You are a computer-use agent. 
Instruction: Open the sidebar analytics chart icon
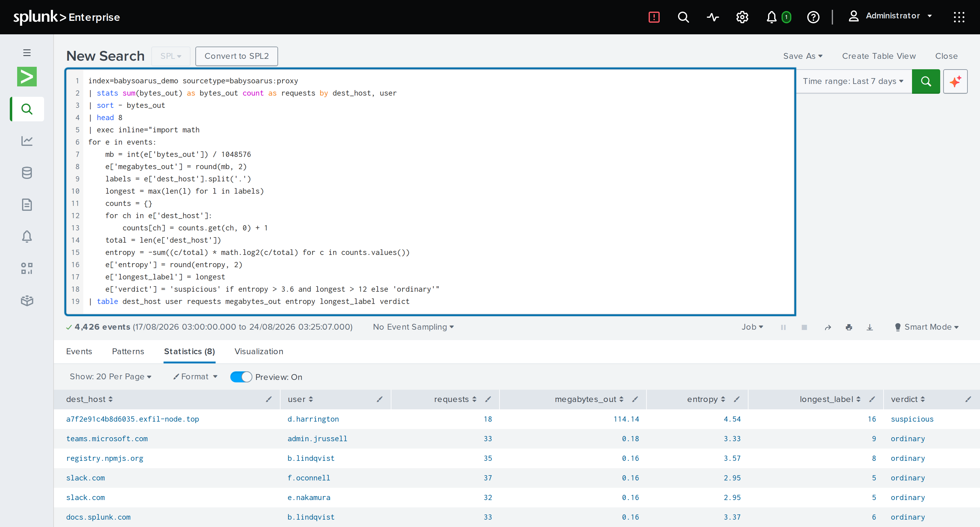point(27,141)
